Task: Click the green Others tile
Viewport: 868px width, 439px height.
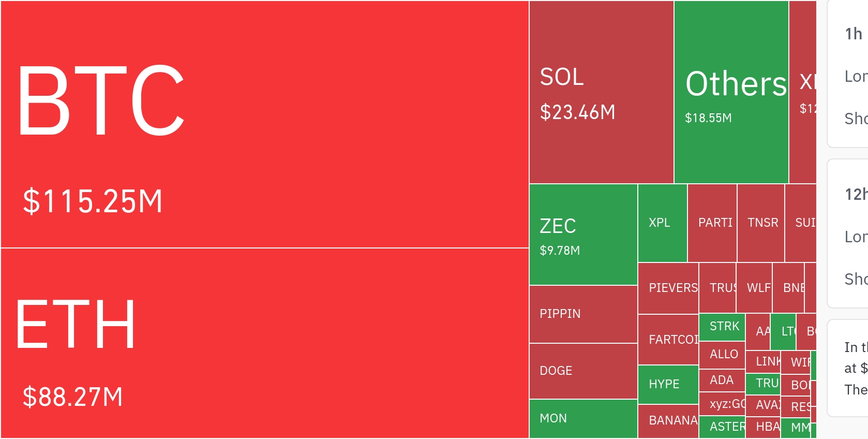Action: point(731,92)
